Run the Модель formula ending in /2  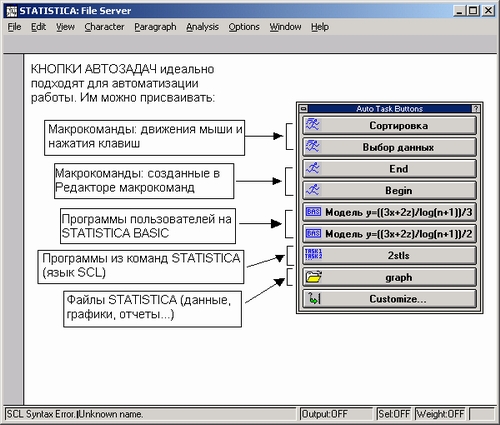pos(389,234)
